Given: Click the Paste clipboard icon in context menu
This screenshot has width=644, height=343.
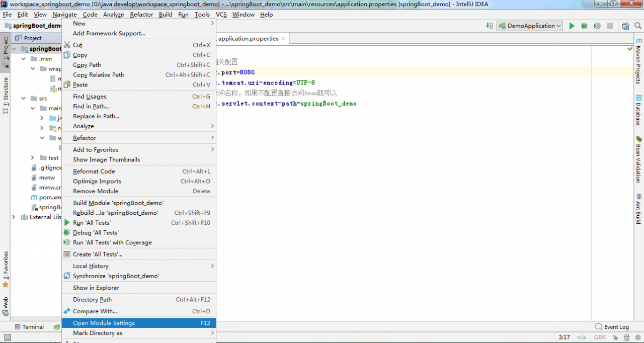Looking at the screenshot, I should click(x=67, y=84).
